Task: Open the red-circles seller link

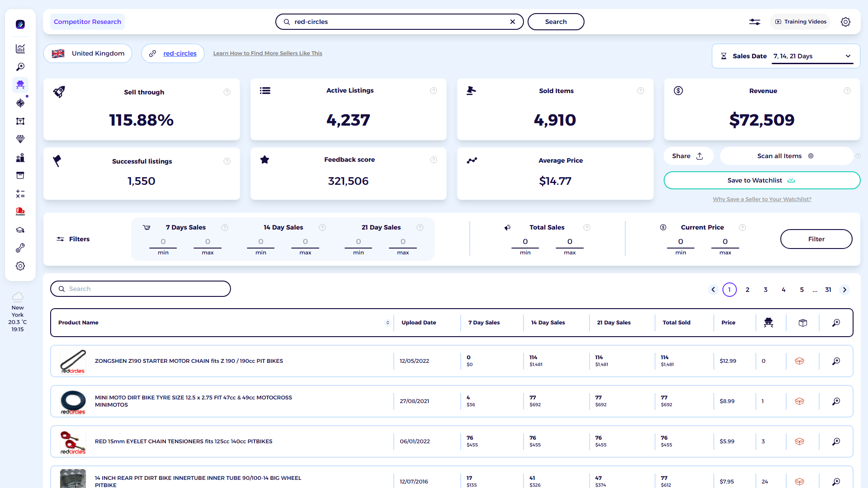Action: tap(180, 53)
